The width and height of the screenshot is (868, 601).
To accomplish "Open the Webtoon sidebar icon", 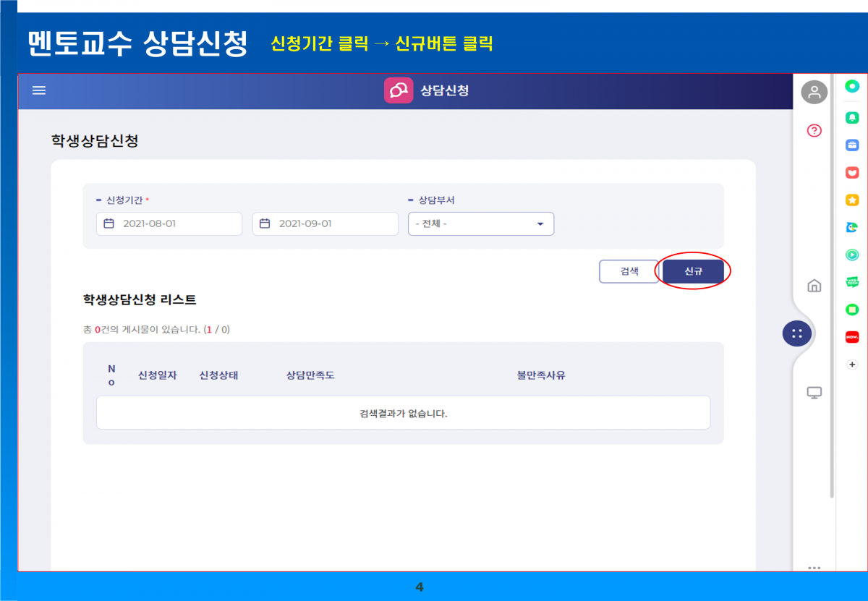I will coord(852,282).
